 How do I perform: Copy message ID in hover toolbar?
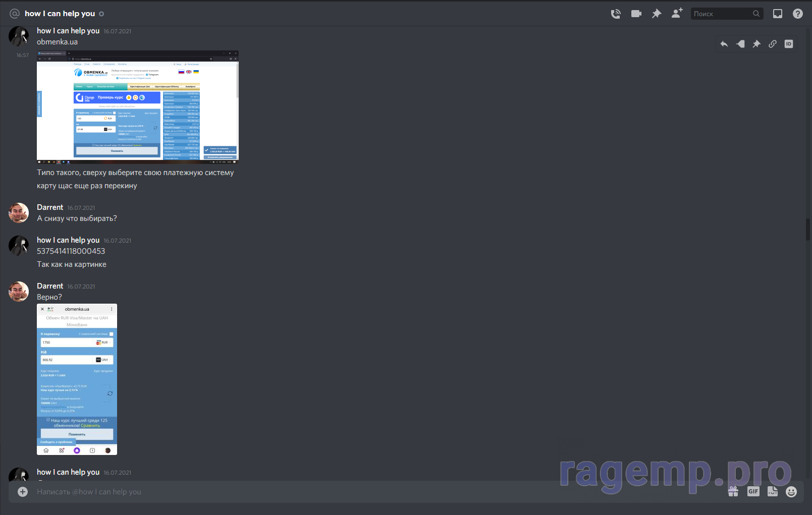(789, 44)
